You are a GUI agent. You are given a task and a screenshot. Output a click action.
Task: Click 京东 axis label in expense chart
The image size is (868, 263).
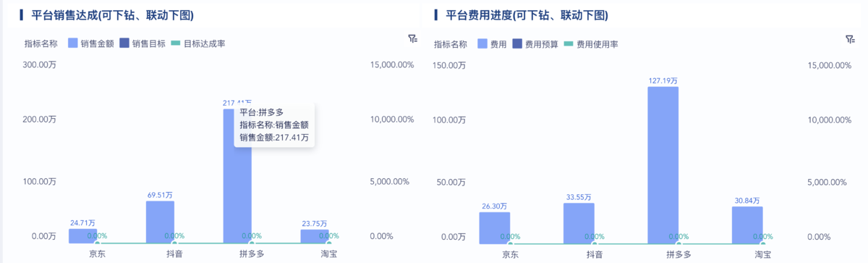[510, 254]
